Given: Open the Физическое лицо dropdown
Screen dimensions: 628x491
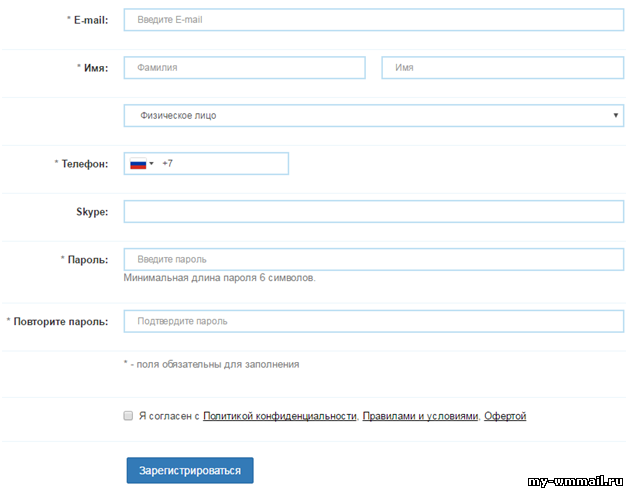Looking at the screenshot, I should [374, 116].
